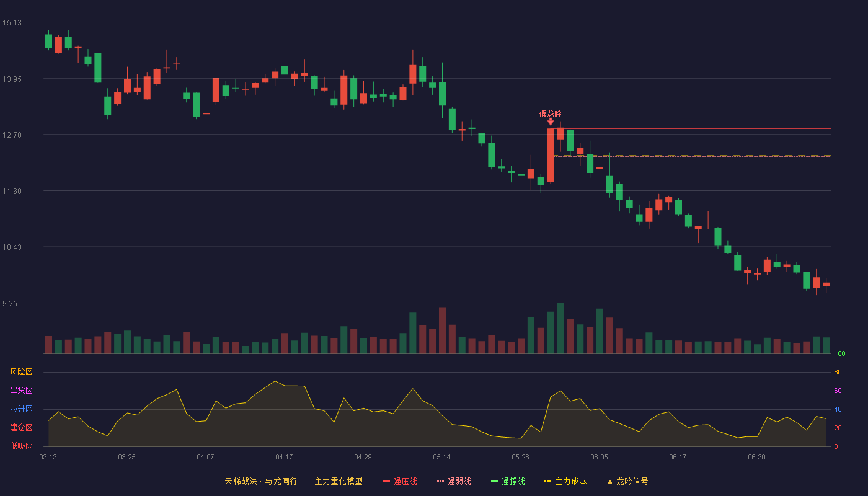Toggle the 强弱线 legend entry

pos(454,481)
